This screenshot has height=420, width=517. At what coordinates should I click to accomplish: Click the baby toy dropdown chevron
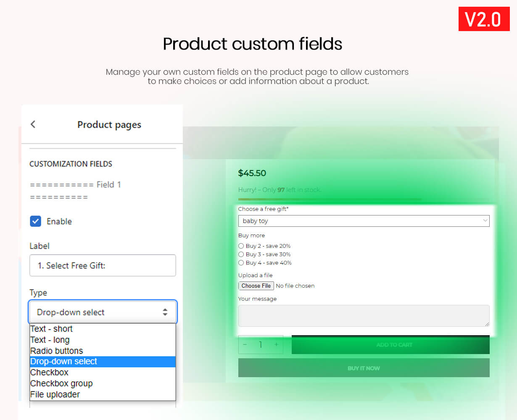point(485,220)
